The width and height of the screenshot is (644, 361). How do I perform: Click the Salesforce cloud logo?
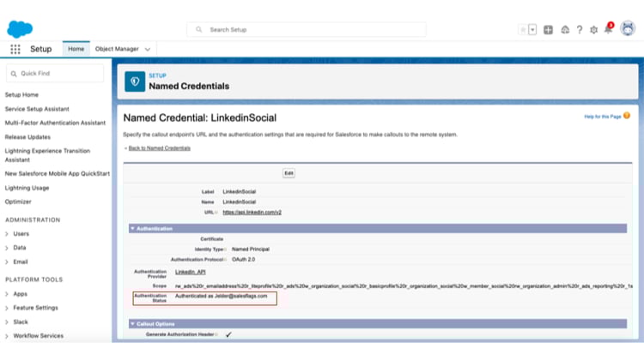point(20,29)
